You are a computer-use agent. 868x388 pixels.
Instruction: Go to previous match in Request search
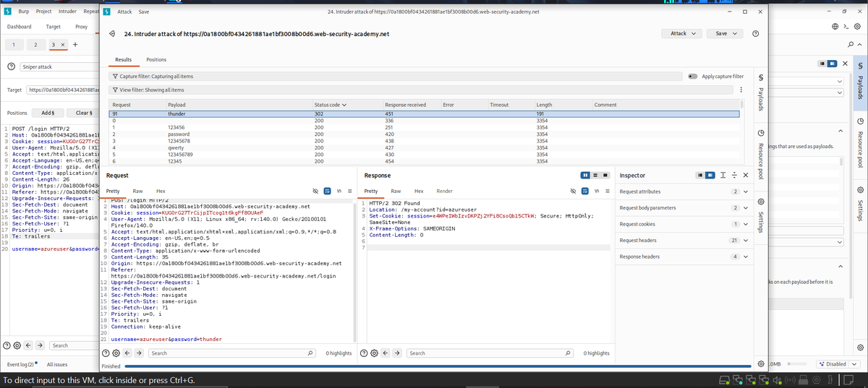coord(128,353)
